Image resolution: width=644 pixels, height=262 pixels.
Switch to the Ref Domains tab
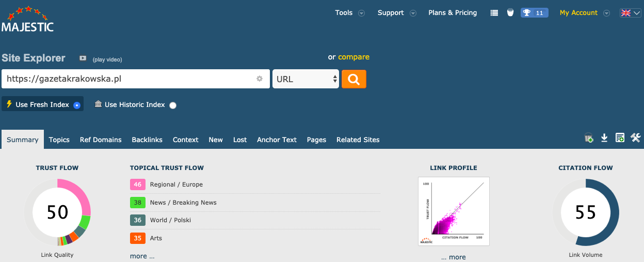coord(101,140)
